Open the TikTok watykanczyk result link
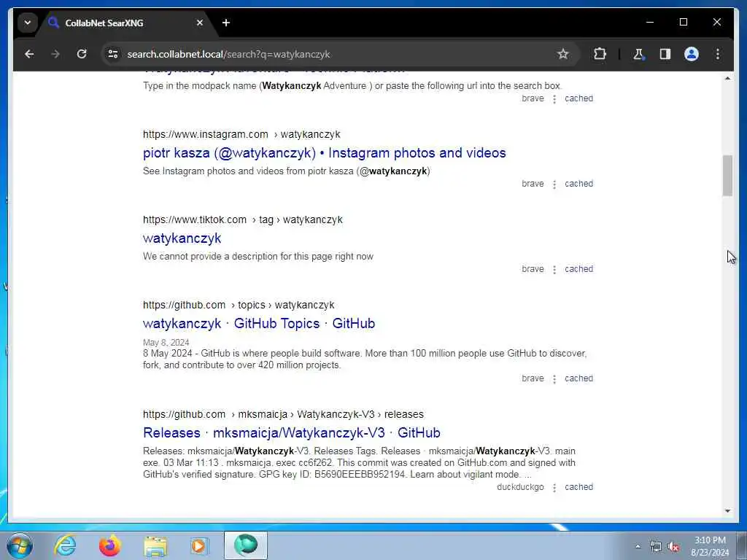This screenshot has height=560, width=747. [x=182, y=238]
